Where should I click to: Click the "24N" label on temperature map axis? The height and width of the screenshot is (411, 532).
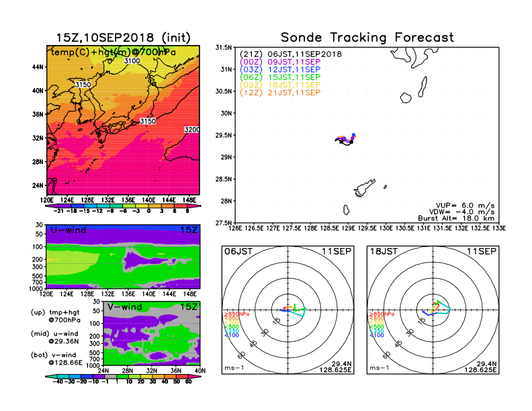pos(38,185)
